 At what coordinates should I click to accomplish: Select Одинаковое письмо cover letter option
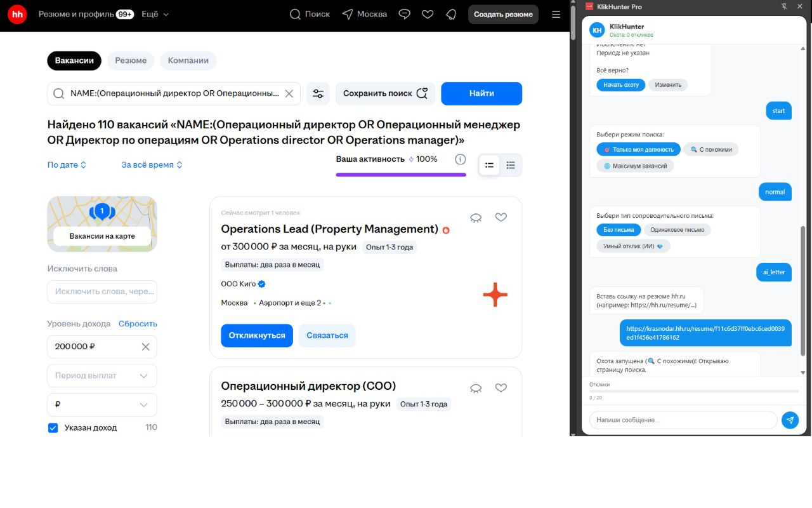[x=677, y=230]
